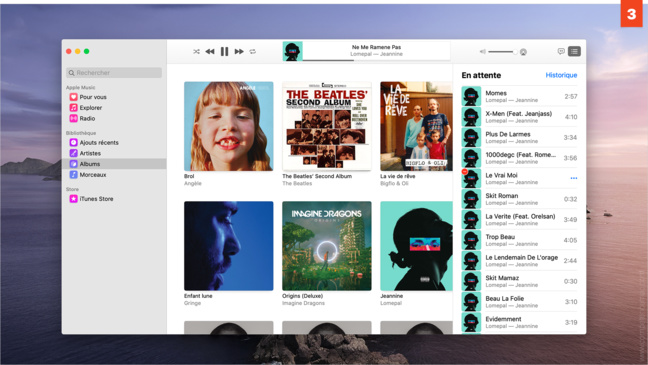This screenshot has height=365, width=648.
Task: Skip to next track
Action: [239, 52]
